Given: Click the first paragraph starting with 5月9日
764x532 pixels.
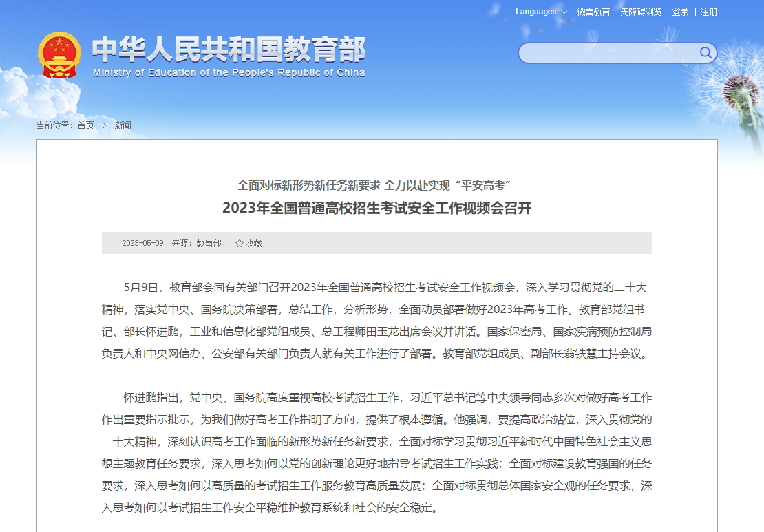Looking at the screenshot, I should (376, 320).
